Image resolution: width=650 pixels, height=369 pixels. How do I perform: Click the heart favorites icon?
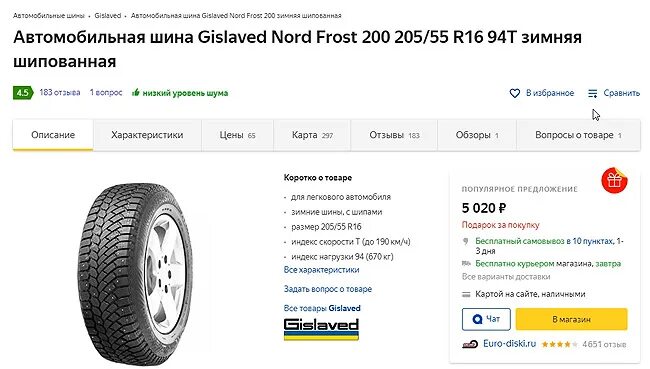[514, 93]
